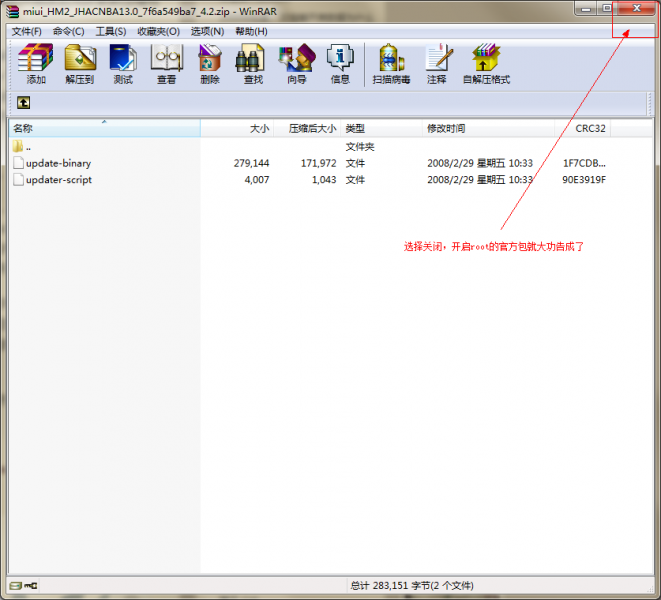The height and width of the screenshot is (600, 661).
Task: Click CRC value 1F7CDB...
Action: coord(584,163)
